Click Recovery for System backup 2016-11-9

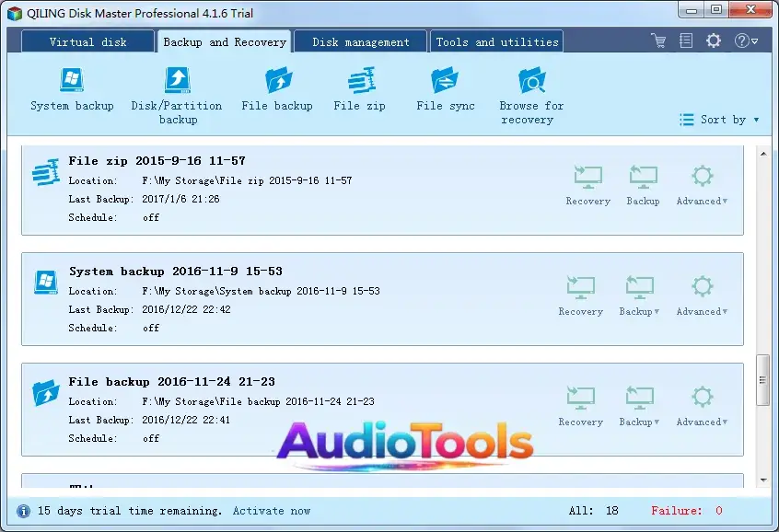click(580, 295)
